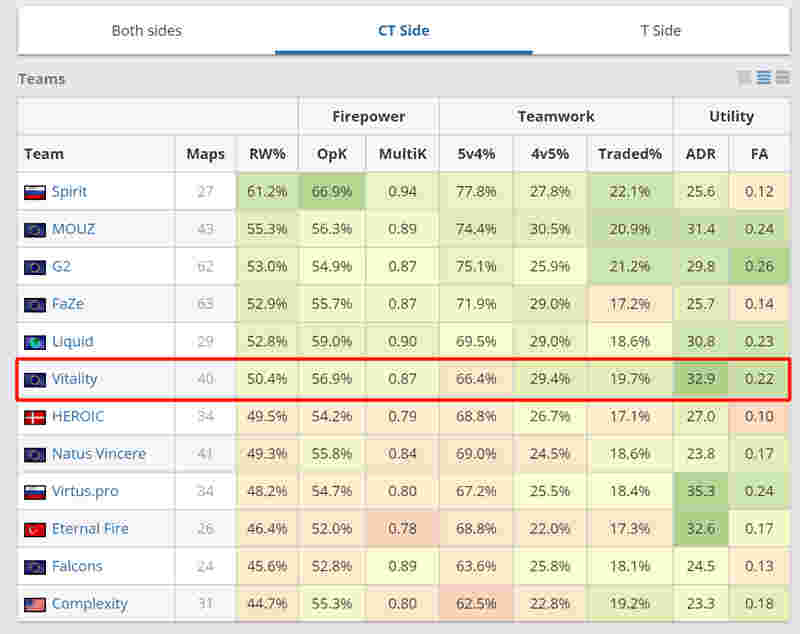800x634 pixels.
Task: Click Vitality's 66.4% 5v4% cell
Action: [x=476, y=379]
